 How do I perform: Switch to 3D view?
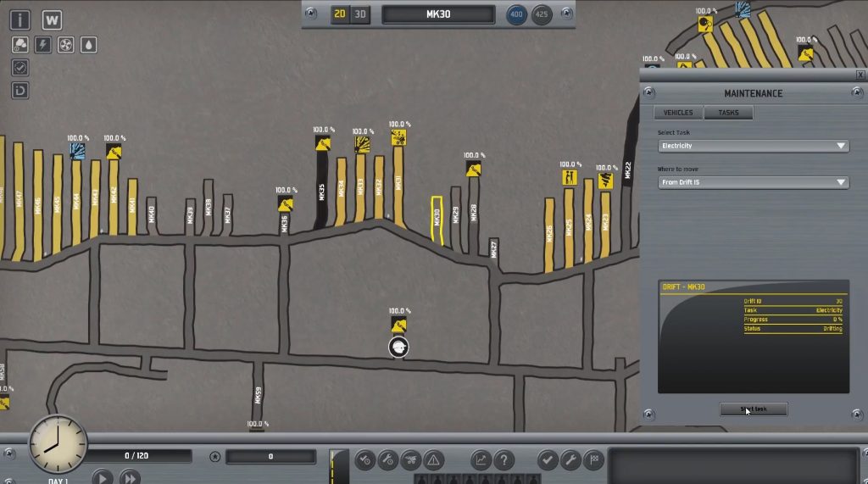click(x=360, y=14)
